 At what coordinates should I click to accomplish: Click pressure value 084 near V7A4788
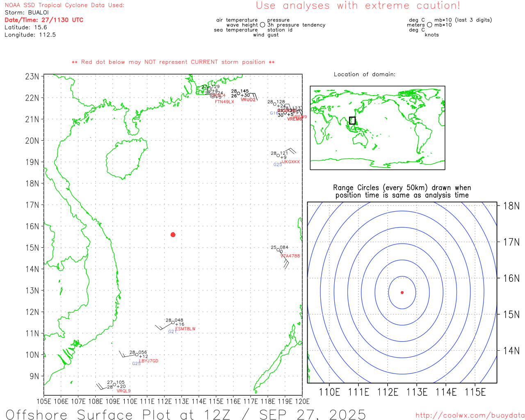tap(284, 247)
